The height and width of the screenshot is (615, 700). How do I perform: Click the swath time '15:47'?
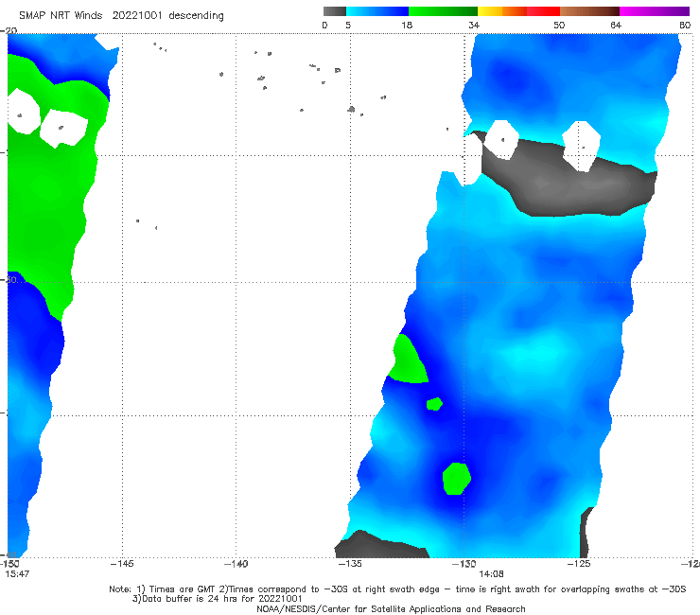pyautogui.click(x=17, y=574)
